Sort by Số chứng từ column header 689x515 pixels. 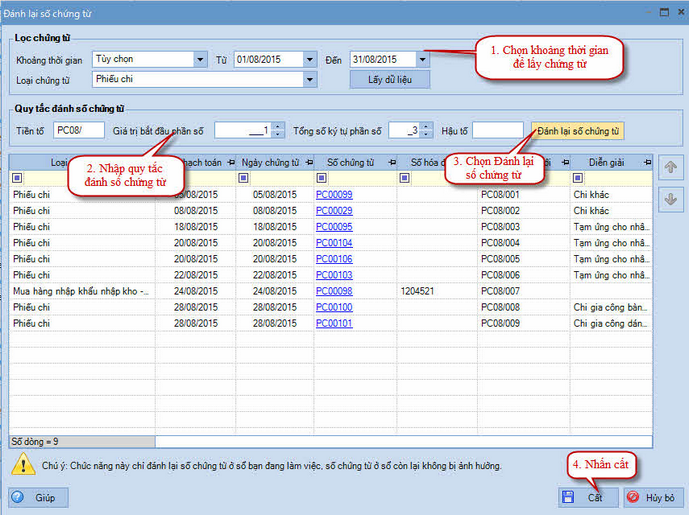[x=355, y=163]
